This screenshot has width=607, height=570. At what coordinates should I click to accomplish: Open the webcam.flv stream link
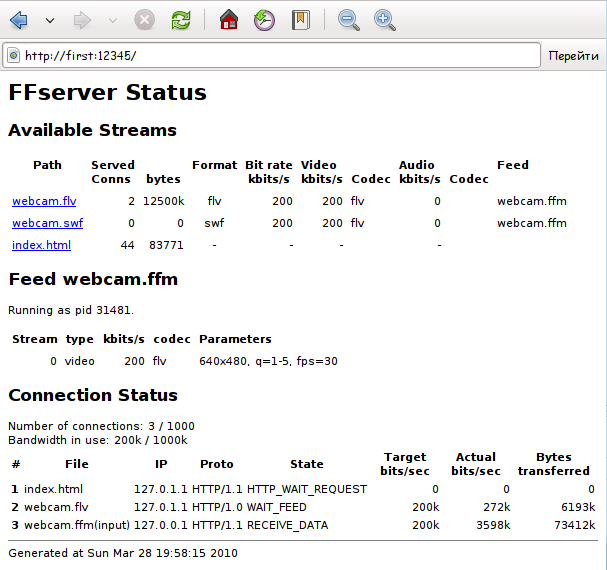[x=44, y=201]
